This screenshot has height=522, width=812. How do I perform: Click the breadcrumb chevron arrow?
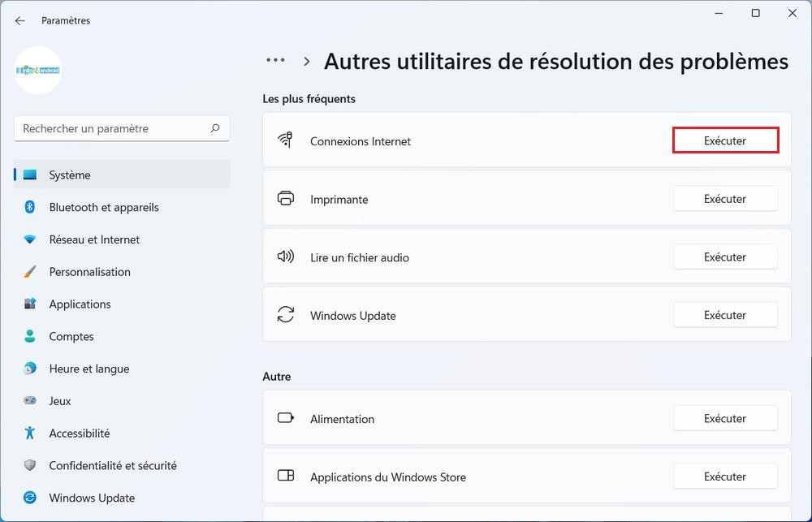(307, 62)
